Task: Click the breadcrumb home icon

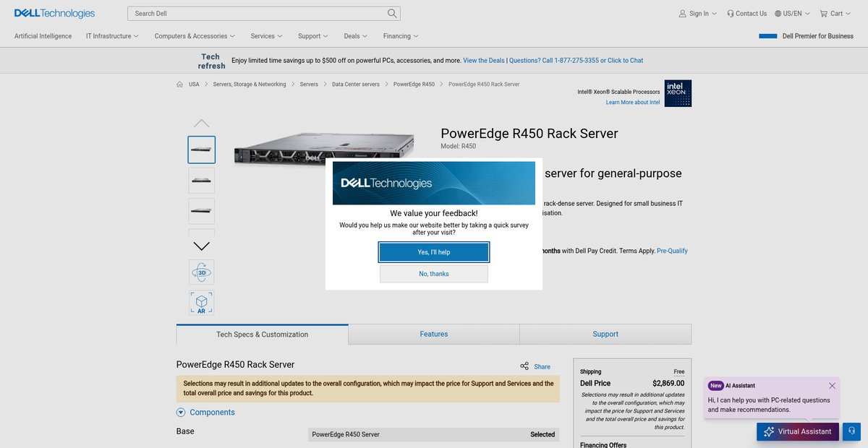Action: tap(179, 85)
